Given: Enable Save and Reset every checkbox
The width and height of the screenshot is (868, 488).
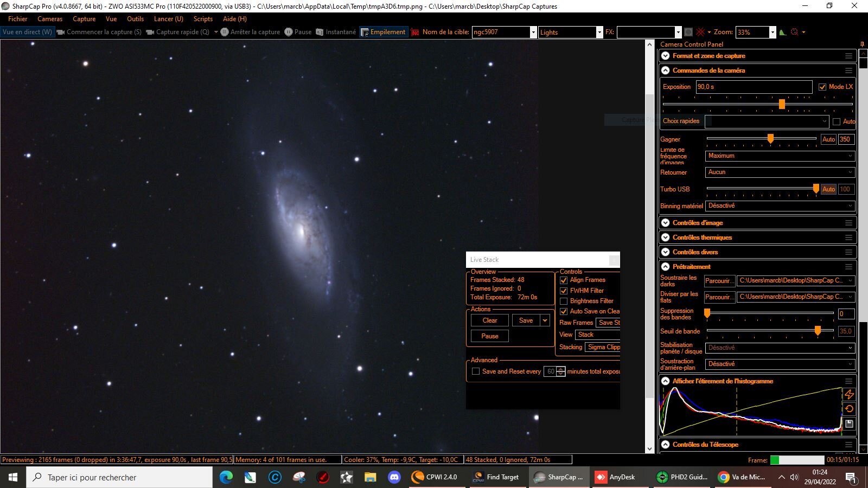Looking at the screenshot, I should (x=476, y=371).
